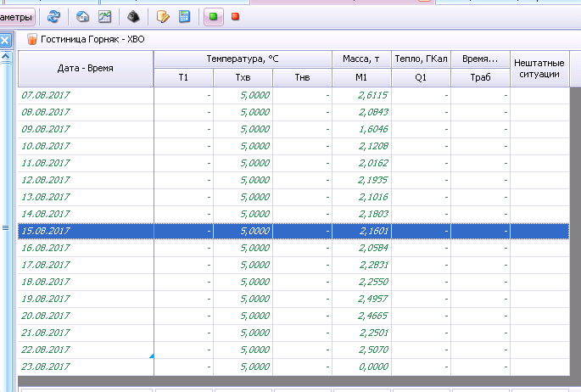Select the 23.08.2017 row date
Screen dimensions: 581x392
tap(46, 367)
